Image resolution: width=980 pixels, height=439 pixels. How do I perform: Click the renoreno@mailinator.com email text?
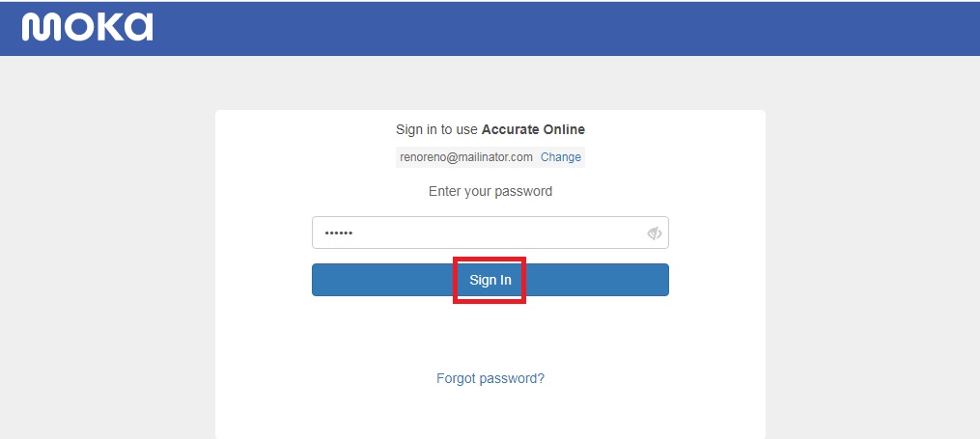point(466,156)
